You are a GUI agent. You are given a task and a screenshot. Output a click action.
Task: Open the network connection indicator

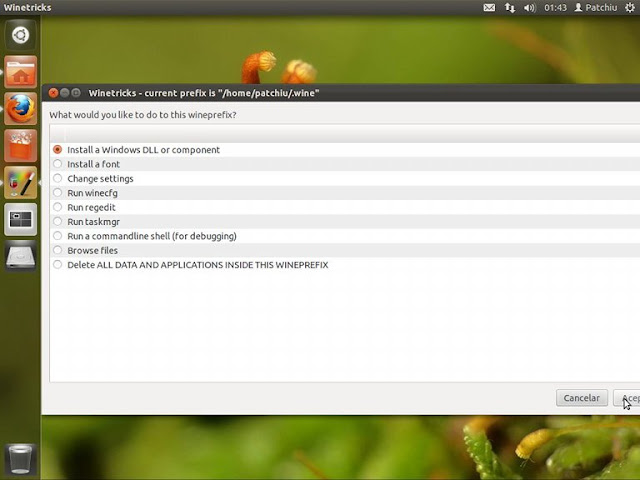(509, 7)
